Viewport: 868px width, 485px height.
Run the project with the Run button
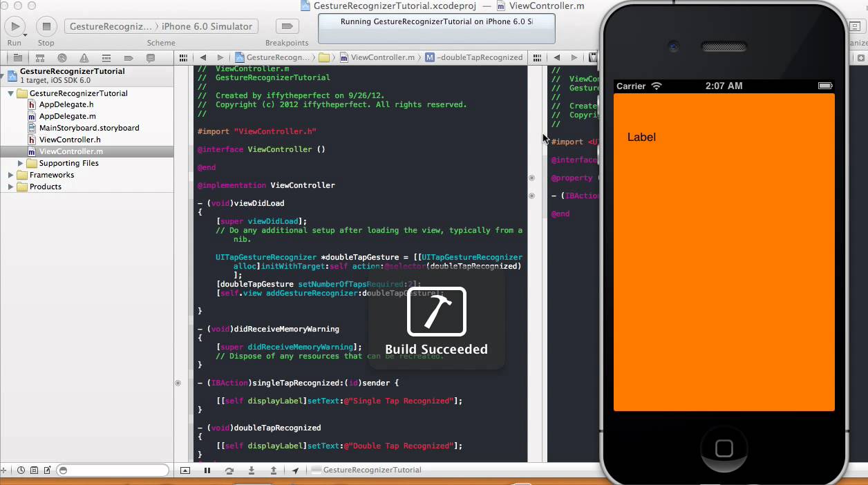pos(15,26)
